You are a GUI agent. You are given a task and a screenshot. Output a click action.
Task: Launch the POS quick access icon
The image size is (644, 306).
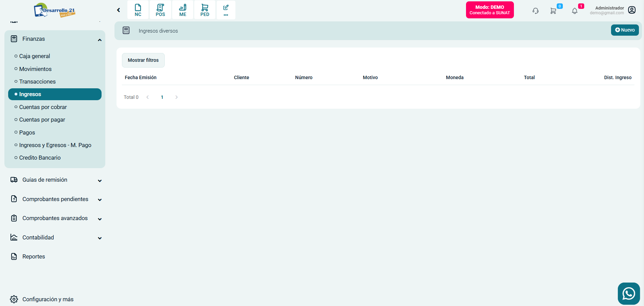coord(160,10)
